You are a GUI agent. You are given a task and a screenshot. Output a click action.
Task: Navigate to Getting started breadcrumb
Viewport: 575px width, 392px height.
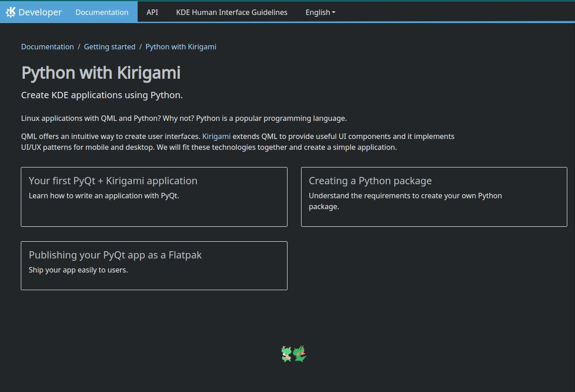[110, 47]
